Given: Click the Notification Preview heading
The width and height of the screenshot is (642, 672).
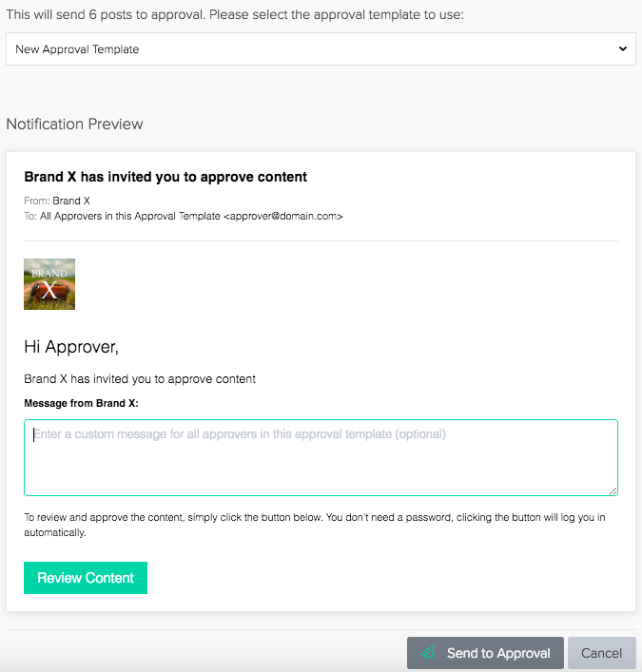Looking at the screenshot, I should [74, 124].
